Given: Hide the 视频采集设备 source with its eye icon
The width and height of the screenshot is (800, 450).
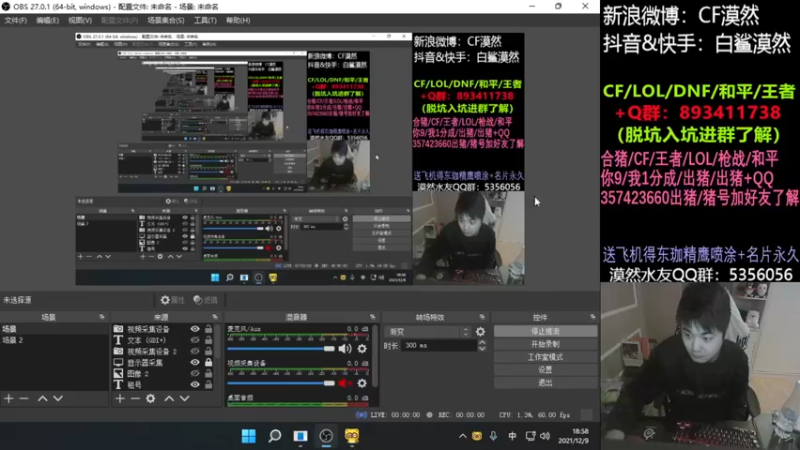Looking at the screenshot, I should (195, 329).
